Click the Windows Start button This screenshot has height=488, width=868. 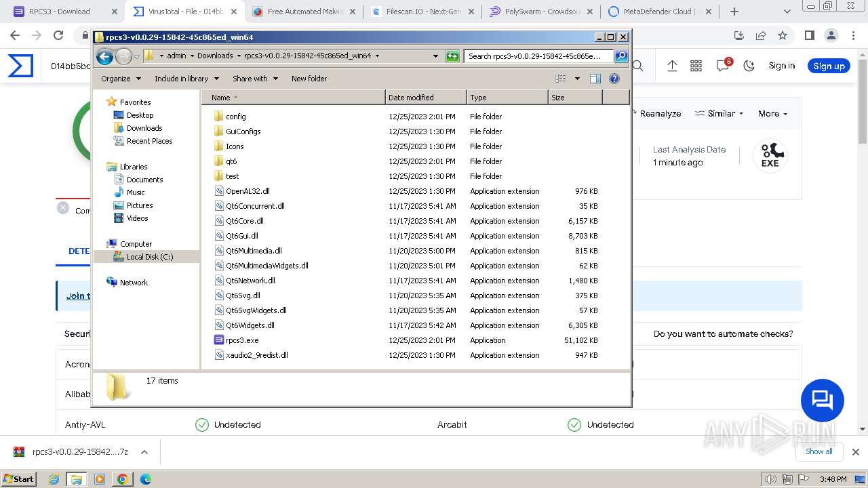pos(18,479)
